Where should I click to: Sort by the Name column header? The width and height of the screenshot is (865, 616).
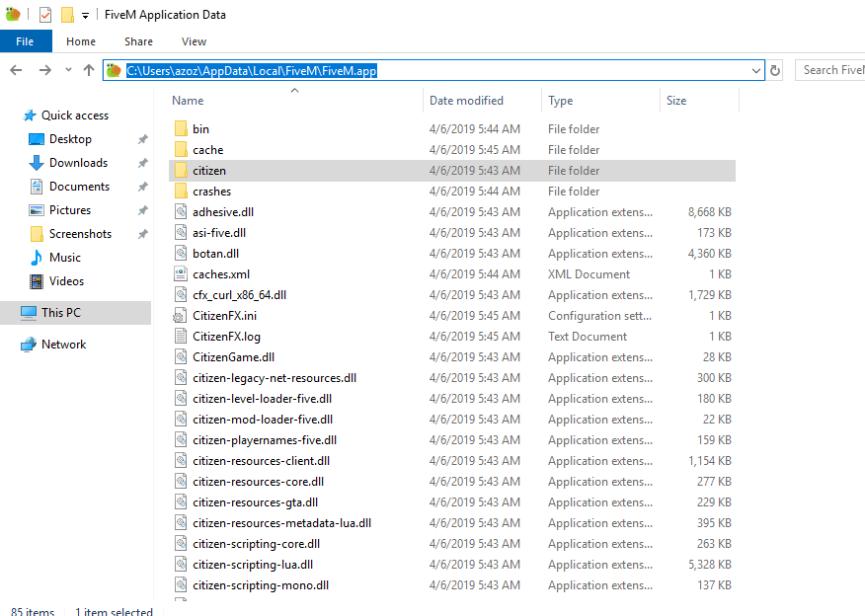pyautogui.click(x=188, y=101)
